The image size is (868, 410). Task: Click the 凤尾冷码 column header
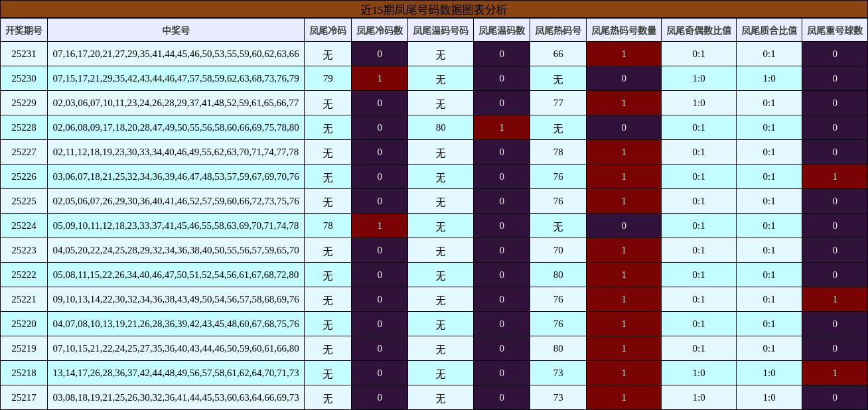coord(328,30)
